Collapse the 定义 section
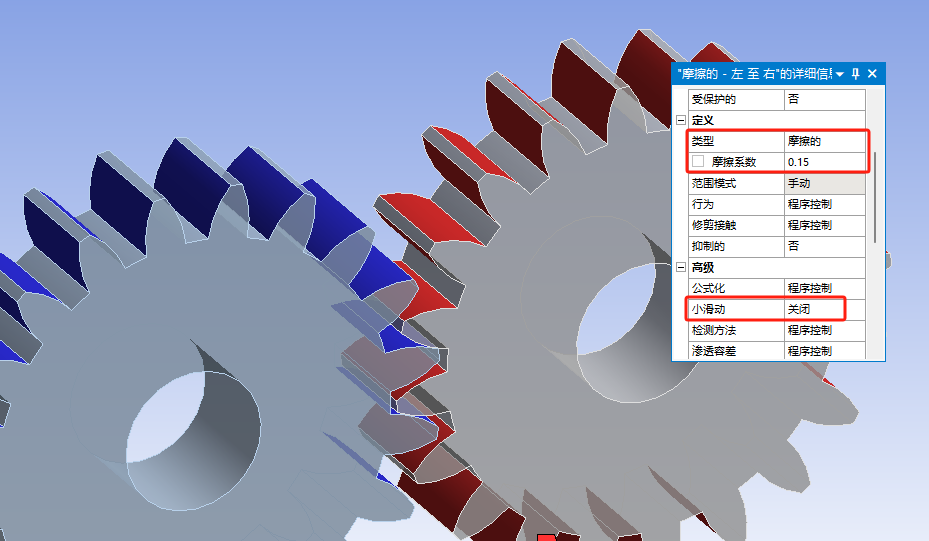This screenshot has width=929, height=541. tap(681, 120)
